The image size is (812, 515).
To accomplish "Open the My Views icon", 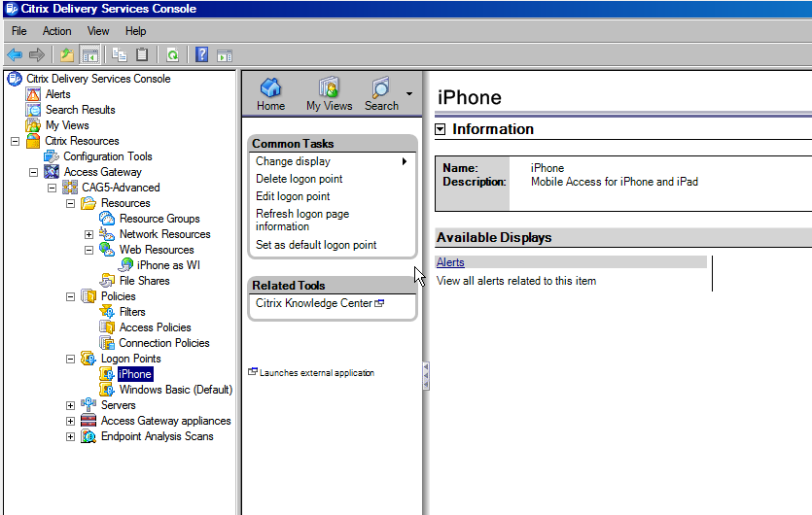I will tap(329, 93).
